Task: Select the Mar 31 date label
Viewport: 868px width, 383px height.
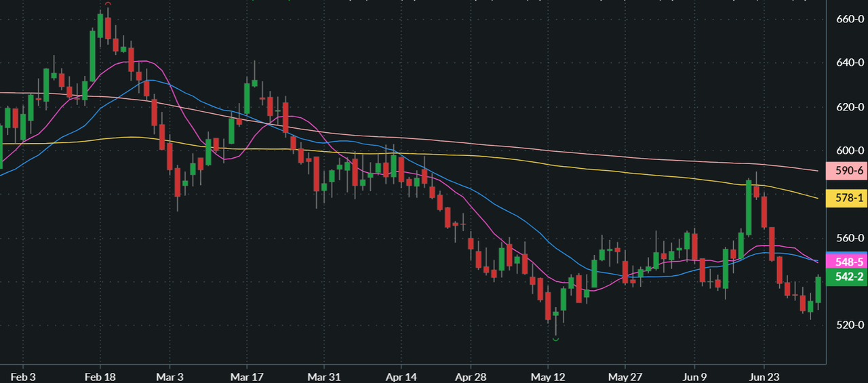Action: click(x=324, y=376)
